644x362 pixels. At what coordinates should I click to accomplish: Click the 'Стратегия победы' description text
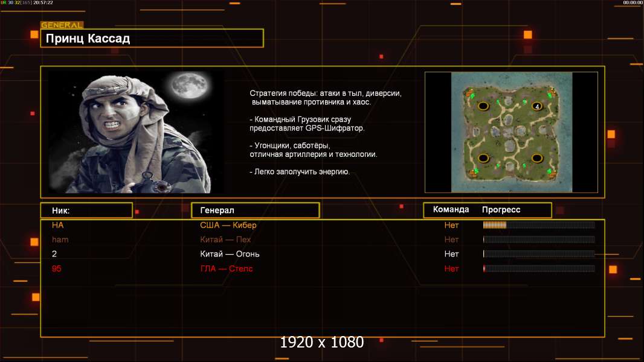325,98
